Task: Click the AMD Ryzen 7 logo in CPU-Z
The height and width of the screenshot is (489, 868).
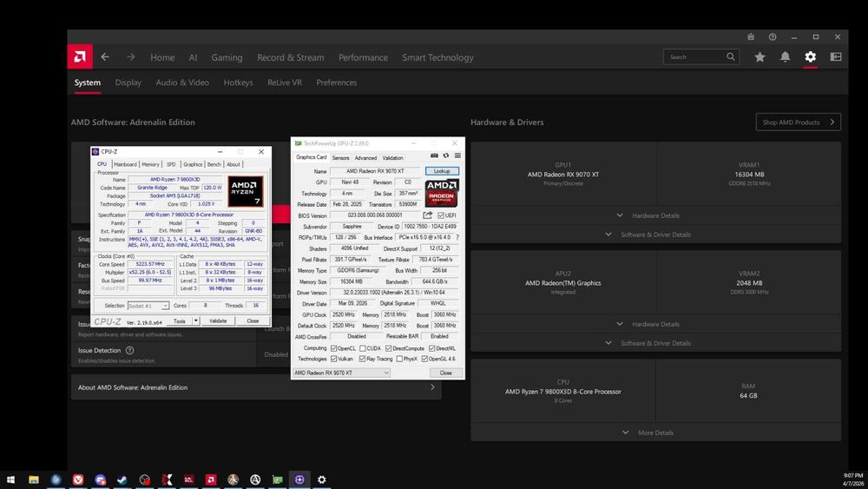Action: pyautogui.click(x=246, y=191)
